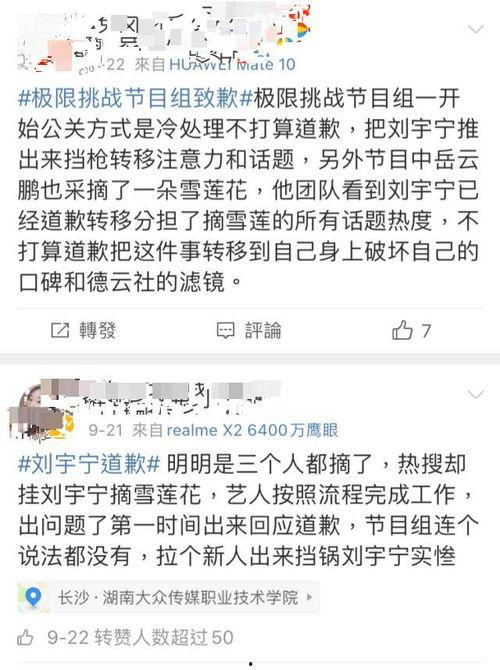This screenshot has width=500, height=670.
Task: Tap the realme X2 6400万鹰眼 source link
Action: tap(252, 430)
